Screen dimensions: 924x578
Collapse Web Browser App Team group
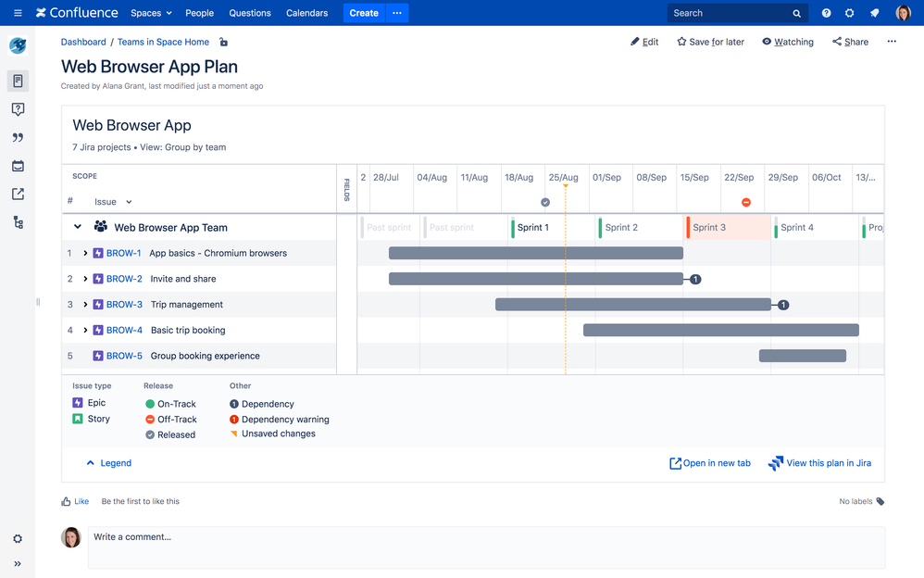[77, 227]
